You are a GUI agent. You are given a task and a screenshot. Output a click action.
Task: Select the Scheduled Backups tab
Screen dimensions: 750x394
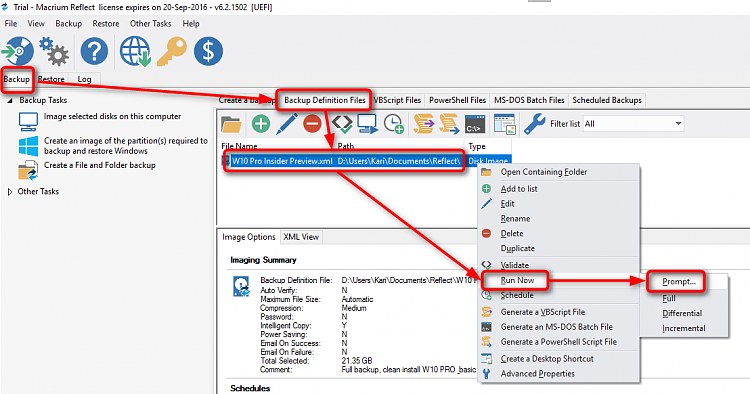click(607, 100)
